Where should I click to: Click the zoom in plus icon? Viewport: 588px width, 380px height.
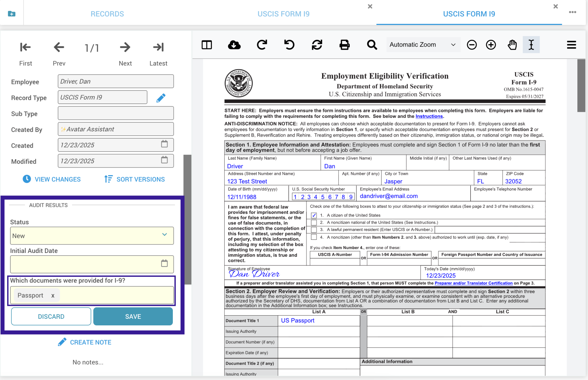coord(491,45)
